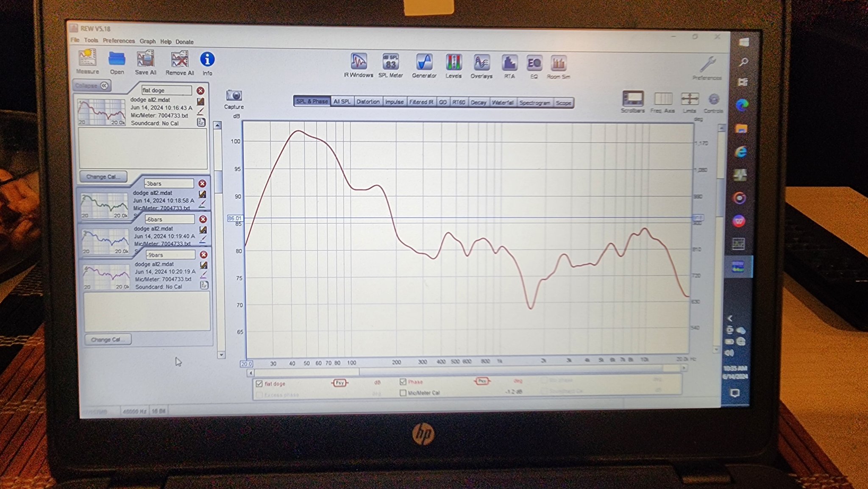Switch to the Filtered IR tab
Viewport: 868px width, 489px height.
tap(421, 102)
